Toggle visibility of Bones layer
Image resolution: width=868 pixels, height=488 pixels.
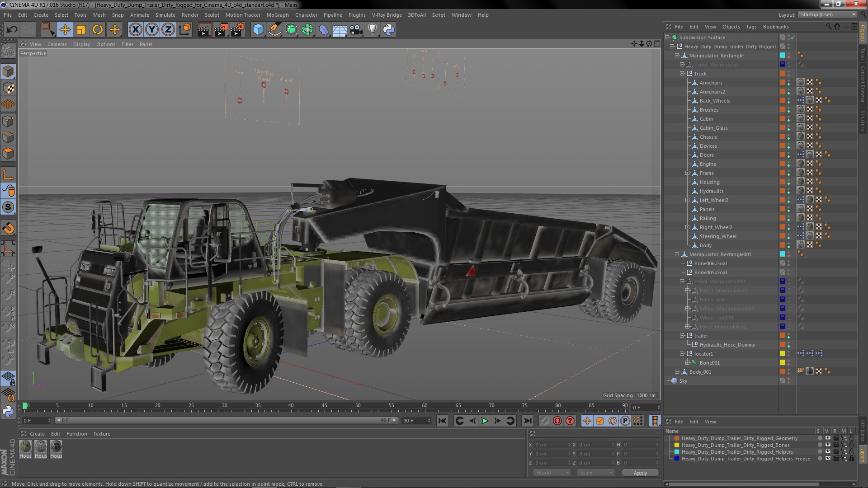[828, 445]
